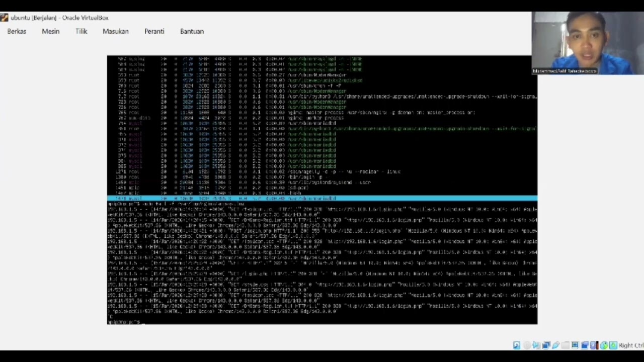Click the hard disk activity status icon
The width and height of the screenshot is (644, 362).
[517, 345]
